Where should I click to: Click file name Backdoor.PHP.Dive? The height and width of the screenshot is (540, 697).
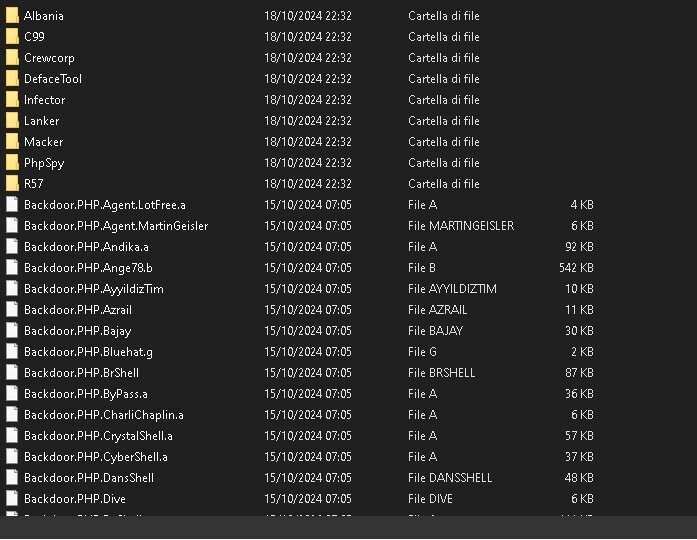pos(75,499)
